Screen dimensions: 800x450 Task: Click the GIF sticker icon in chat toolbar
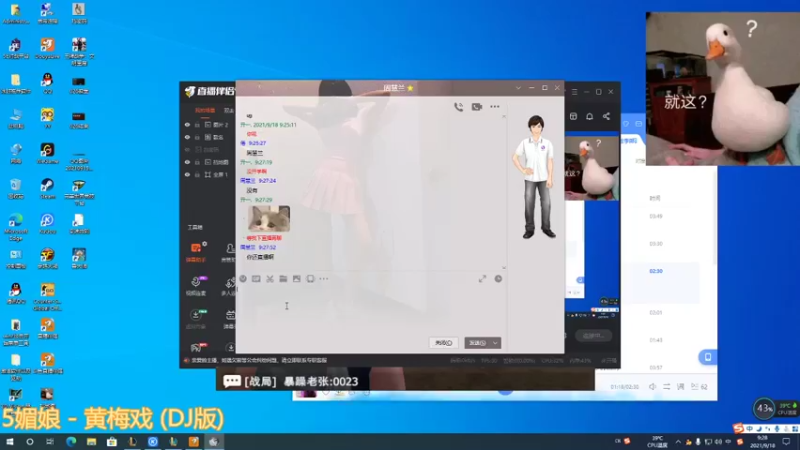(x=256, y=279)
